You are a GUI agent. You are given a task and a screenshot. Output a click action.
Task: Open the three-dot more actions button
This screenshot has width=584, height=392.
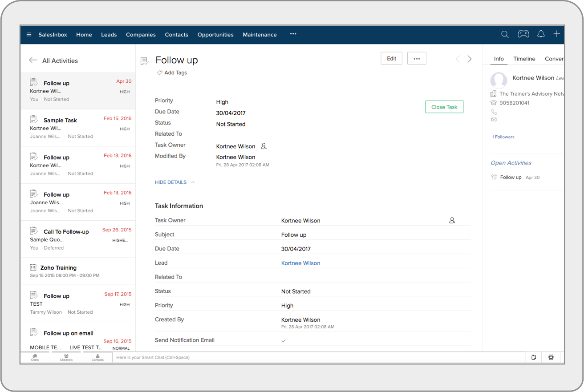(417, 59)
